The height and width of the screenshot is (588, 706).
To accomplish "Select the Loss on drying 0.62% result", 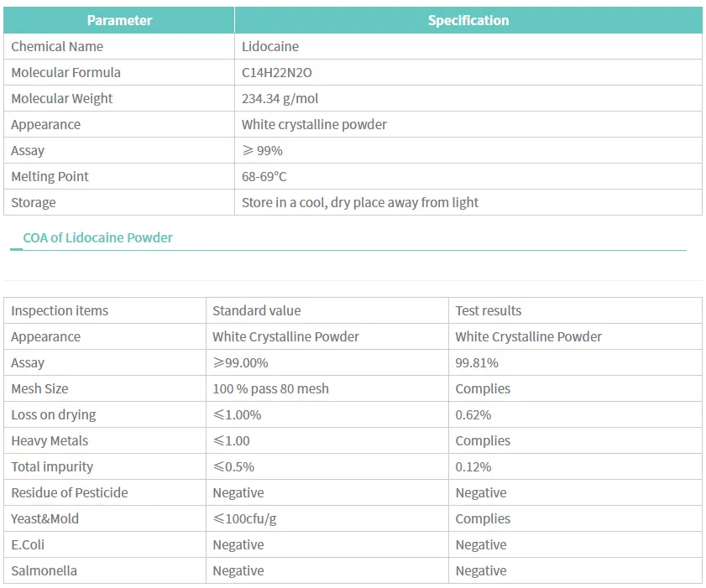I will (x=473, y=414).
